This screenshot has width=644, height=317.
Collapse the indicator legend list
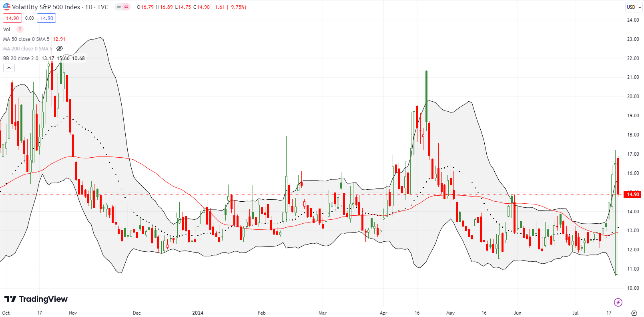pyautogui.click(x=9, y=68)
